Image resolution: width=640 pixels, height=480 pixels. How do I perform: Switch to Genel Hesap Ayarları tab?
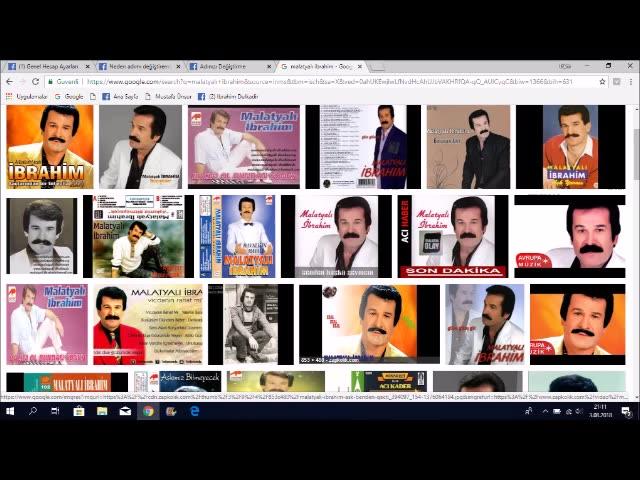(49, 66)
